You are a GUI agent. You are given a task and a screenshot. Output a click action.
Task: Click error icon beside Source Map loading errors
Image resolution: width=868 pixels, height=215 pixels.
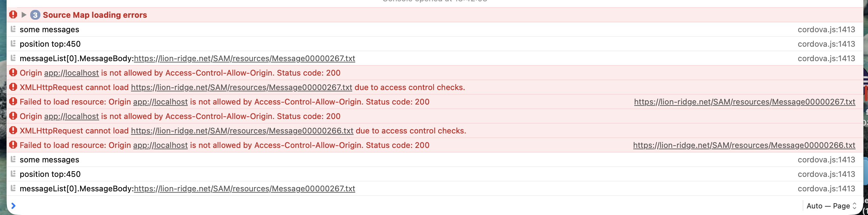pyautogui.click(x=13, y=15)
